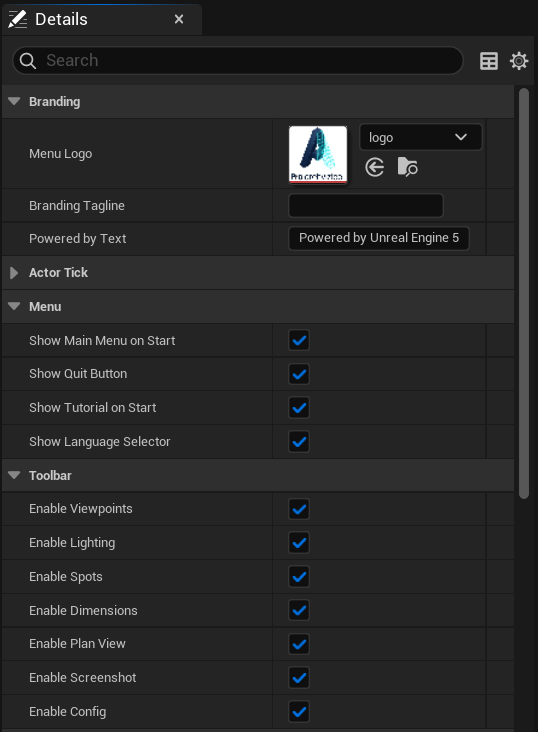Screen dimensions: 538x732
Task: Expand the Actor Tick section
Action: (x=14, y=273)
